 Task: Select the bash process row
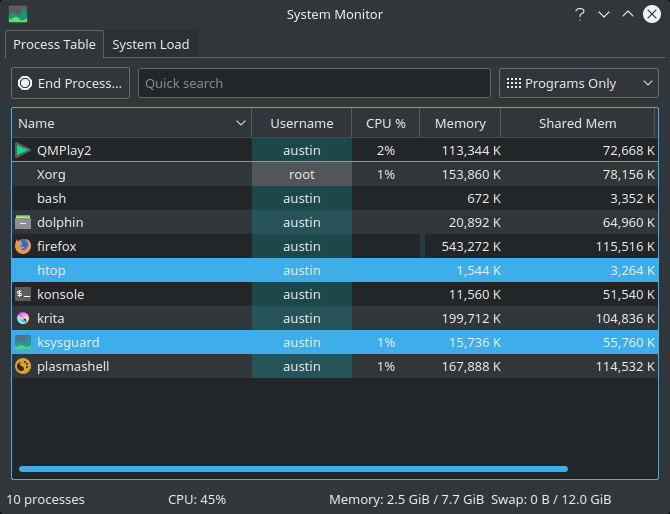click(335, 198)
